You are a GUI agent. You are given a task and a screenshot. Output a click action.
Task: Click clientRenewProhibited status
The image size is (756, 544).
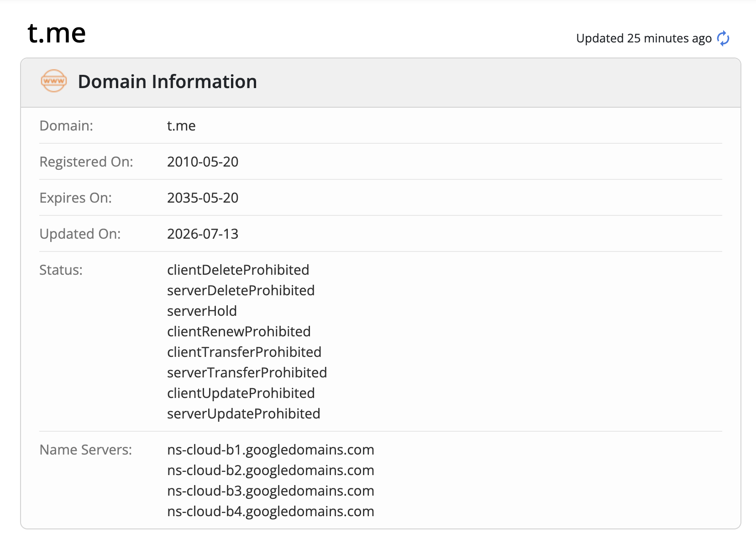(x=239, y=331)
